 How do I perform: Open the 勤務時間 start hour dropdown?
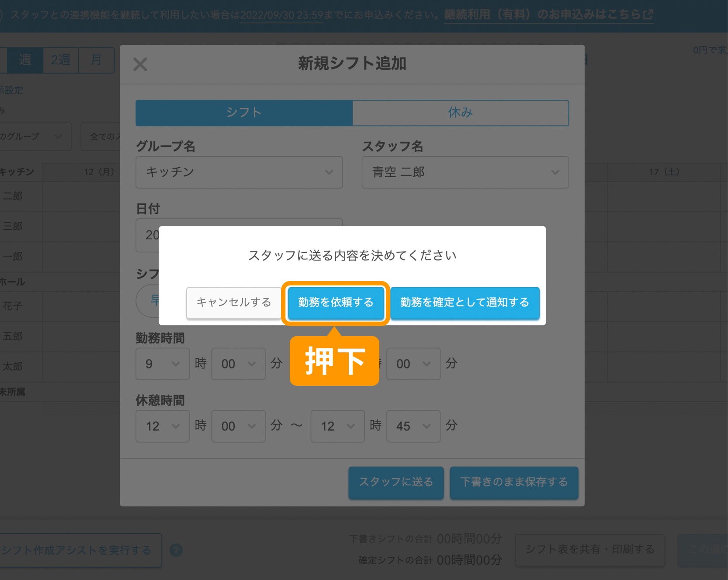click(162, 364)
